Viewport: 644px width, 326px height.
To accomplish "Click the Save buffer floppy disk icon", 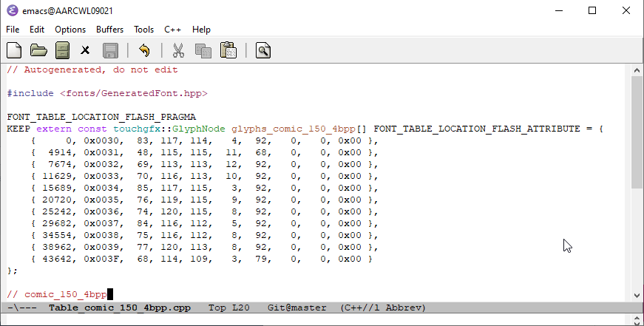I will [x=110, y=50].
